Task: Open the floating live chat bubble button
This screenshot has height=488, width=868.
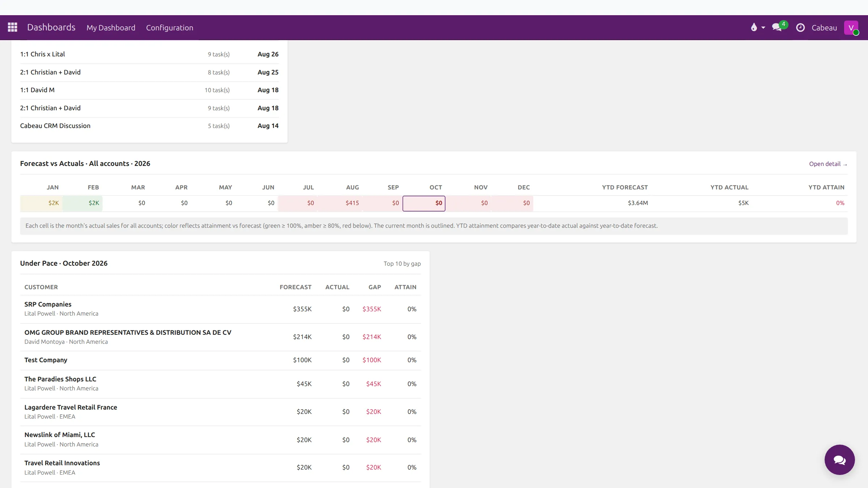Action: (x=839, y=459)
